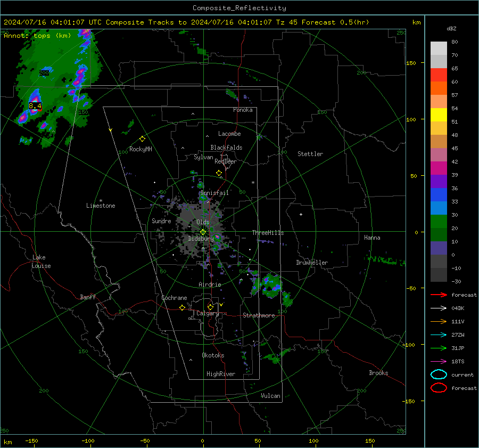
Task: Click the yellow diamond marker above Calgary
Action: click(210, 307)
